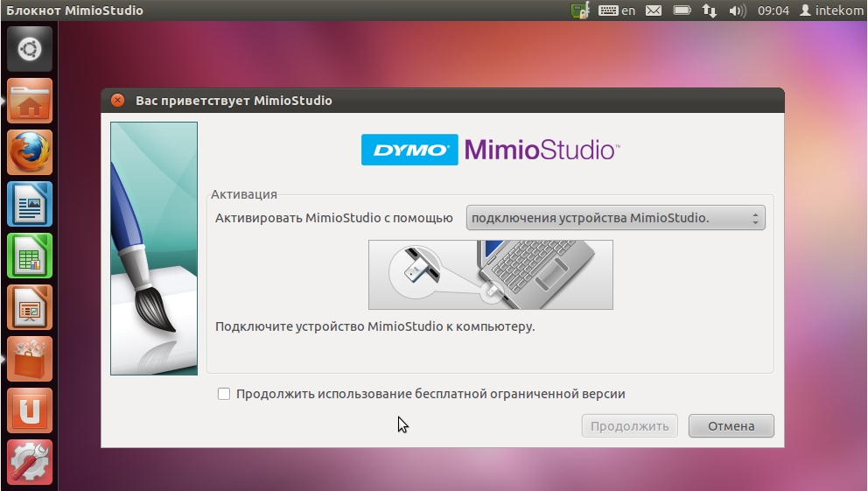Click the DYMO logo

pos(409,150)
